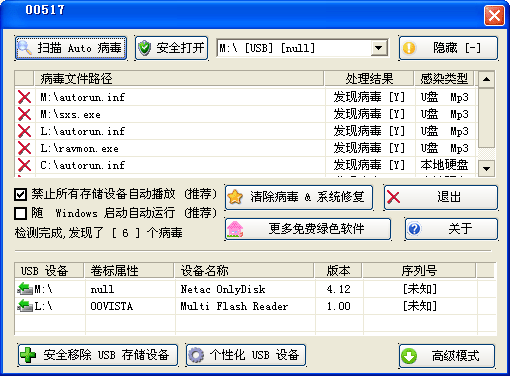The height and width of the screenshot is (376, 510).
Task: Enable disable-autoplay checkbox for all storage devices
Action: pos(21,194)
